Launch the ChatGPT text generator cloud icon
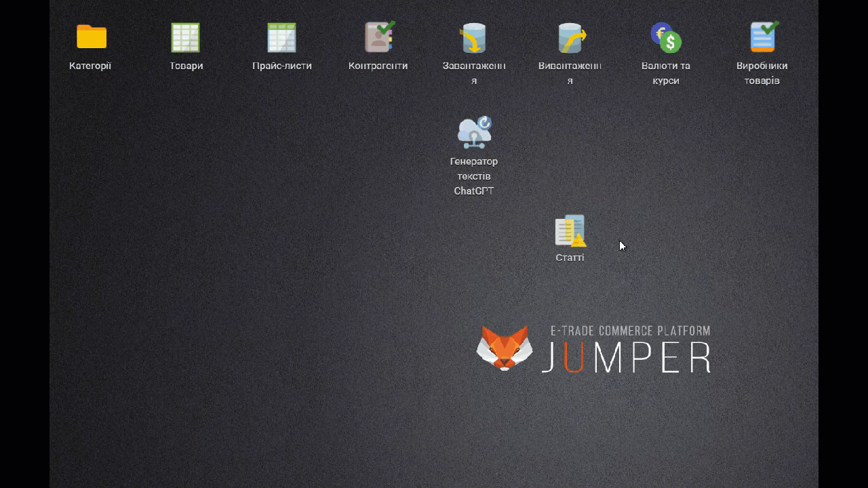The height and width of the screenshot is (488, 868). tap(474, 132)
